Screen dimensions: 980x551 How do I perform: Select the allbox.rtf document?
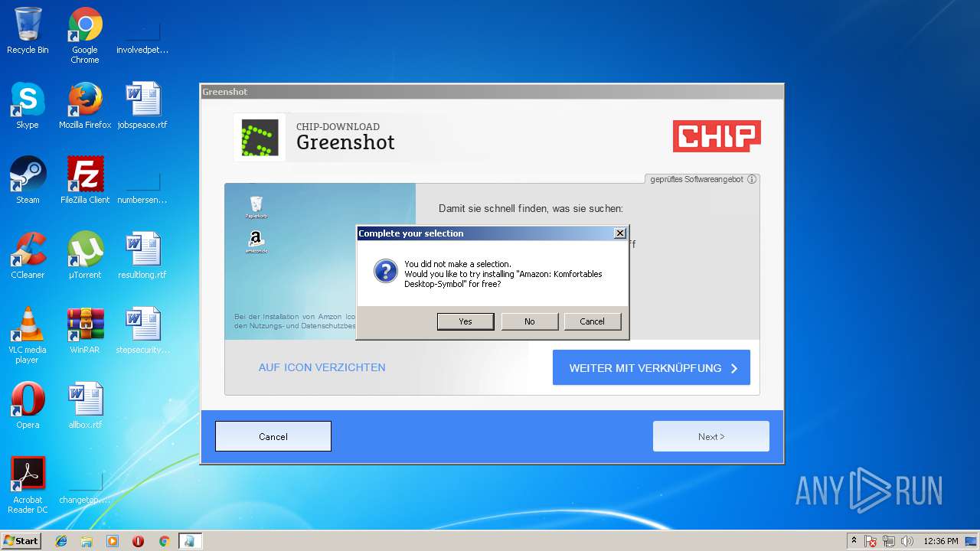point(85,406)
